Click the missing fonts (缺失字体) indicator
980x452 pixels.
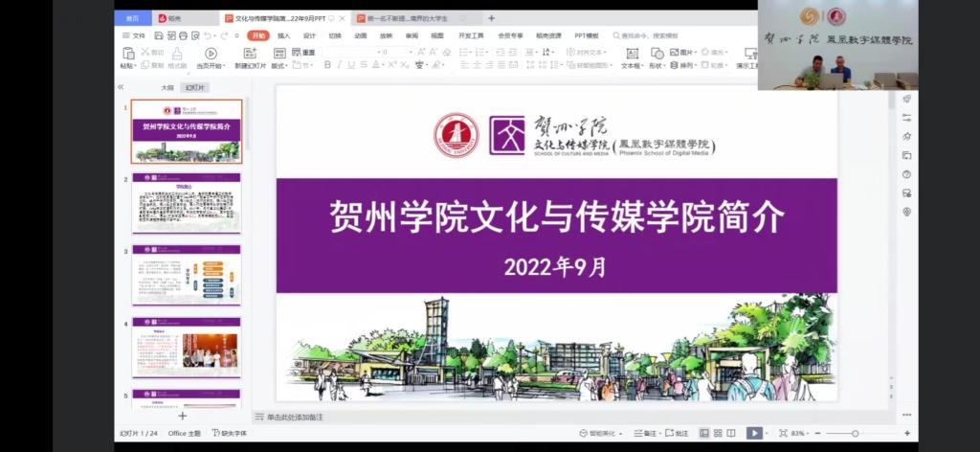click(x=230, y=433)
